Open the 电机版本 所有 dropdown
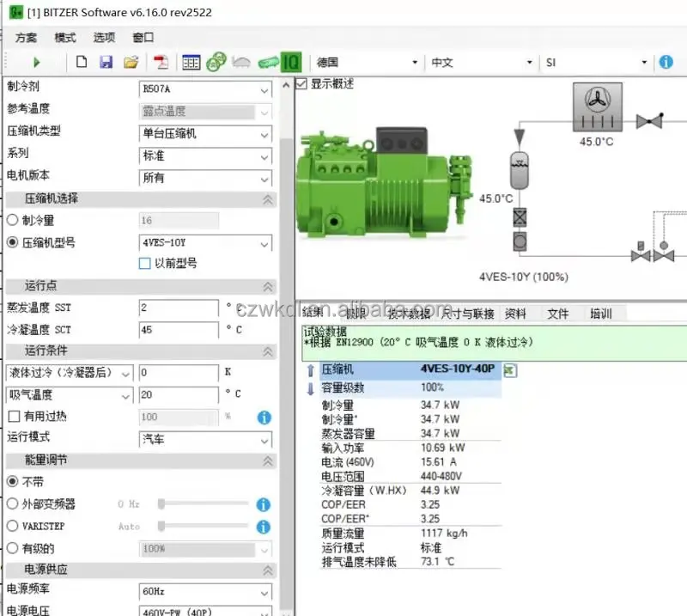The image size is (687, 616). 205,178
